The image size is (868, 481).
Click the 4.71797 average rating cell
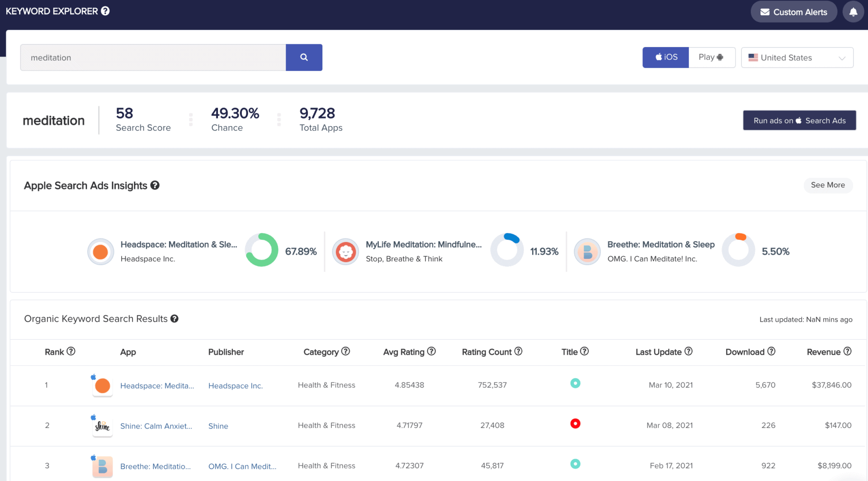click(x=409, y=425)
